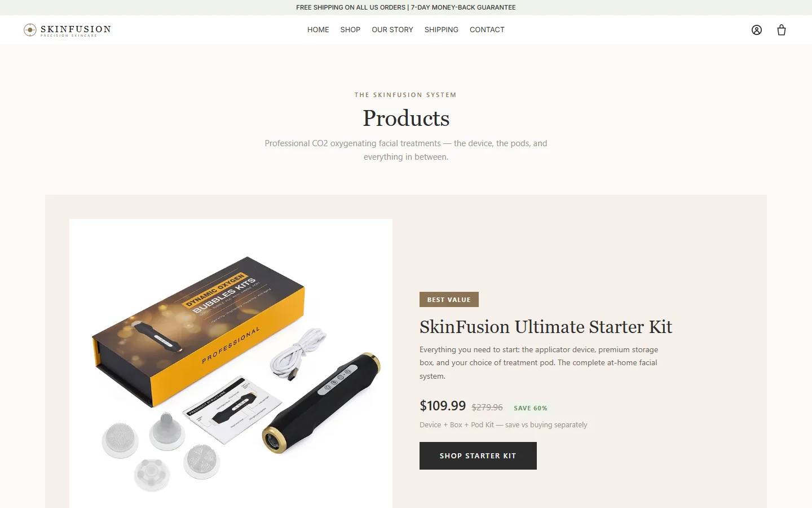Click THE SKINFUSION SYSTEM subtitle
Screen dimensions: 812x508
point(405,95)
